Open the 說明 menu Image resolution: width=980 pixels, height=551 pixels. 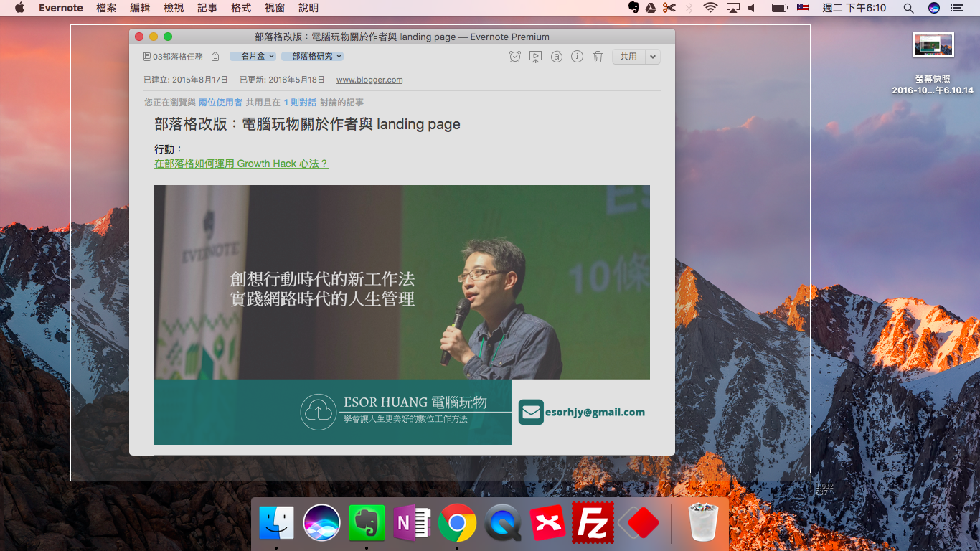pyautogui.click(x=308, y=8)
